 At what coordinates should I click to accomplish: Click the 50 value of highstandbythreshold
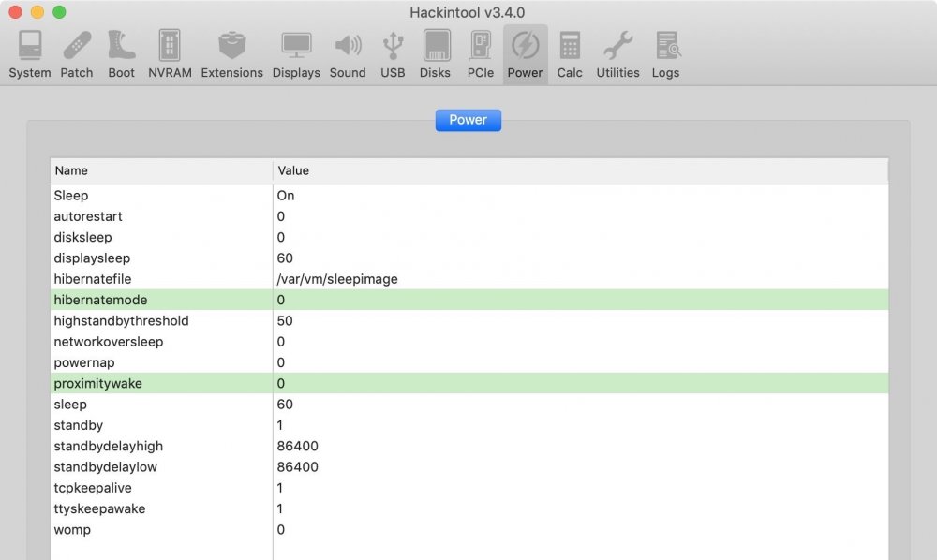285,320
